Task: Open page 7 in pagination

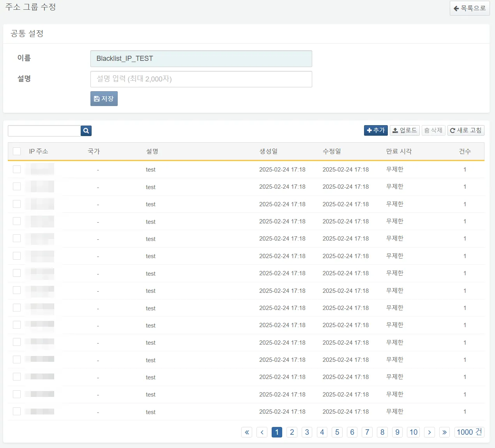Action: tap(367, 432)
